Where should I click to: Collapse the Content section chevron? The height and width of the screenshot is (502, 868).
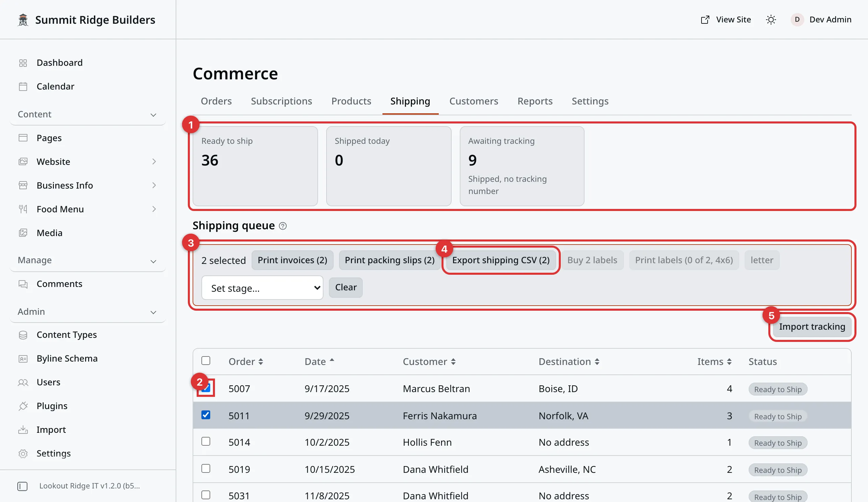[x=154, y=115]
